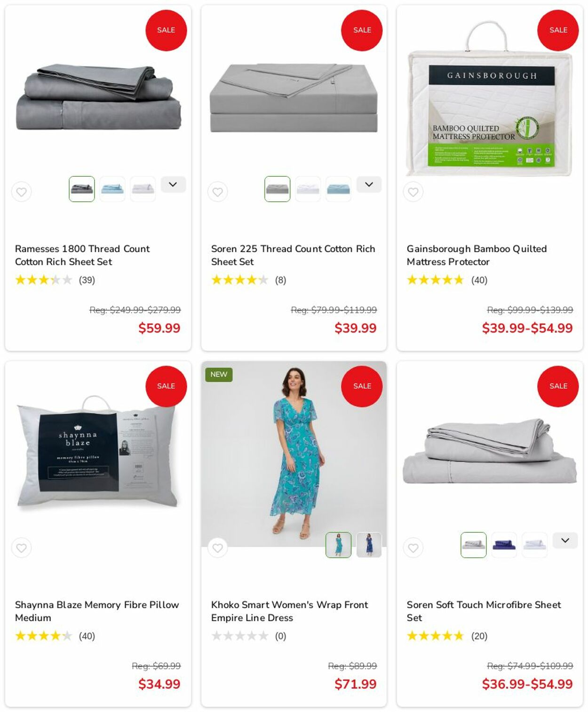The image size is (588, 712).
Task: Pick navy blue swatch for Soren Microfibre set
Action: pos(504,545)
